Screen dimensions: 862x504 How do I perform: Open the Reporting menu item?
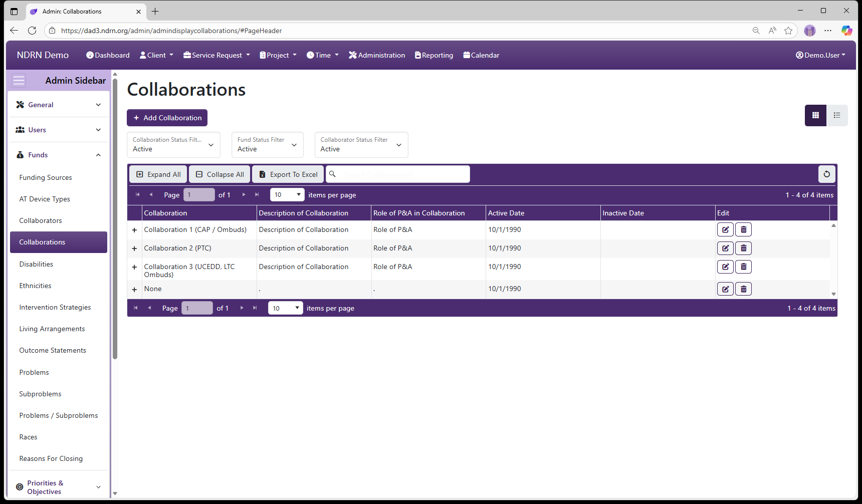click(x=434, y=55)
